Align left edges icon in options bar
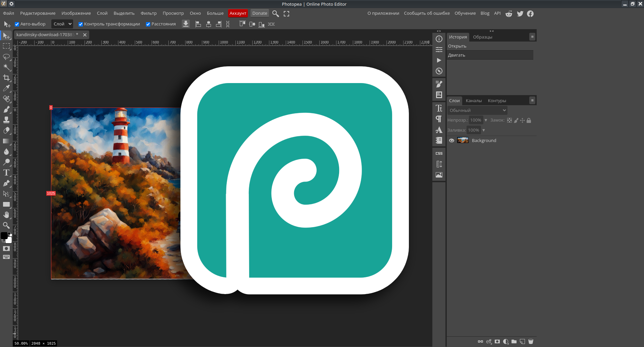 tap(198, 24)
